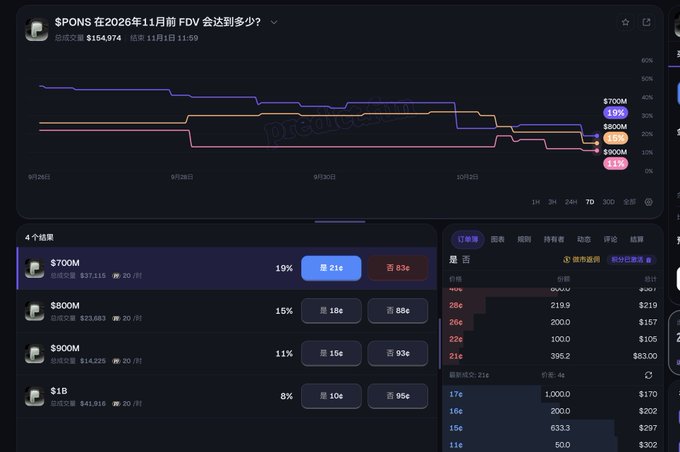The width and height of the screenshot is (680, 452).
Task: Set chart range to 24H
Action: (x=571, y=202)
